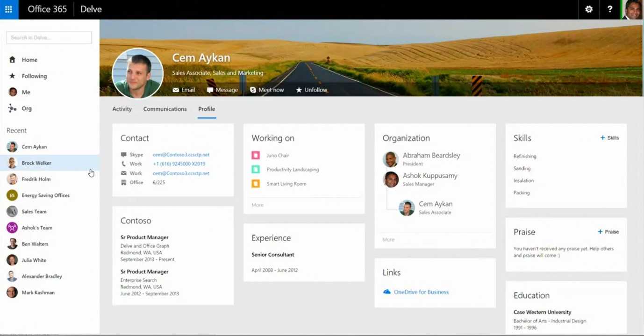
Task: Click the Delve app name in top bar
Action: pos(91,9)
